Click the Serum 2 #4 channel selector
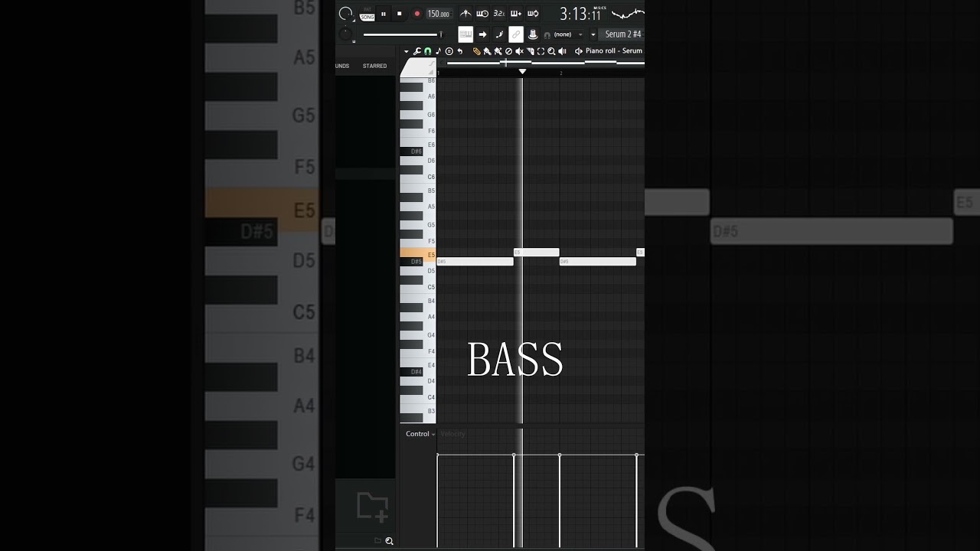The width and height of the screenshot is (980, 551). (x=622, y=34)
